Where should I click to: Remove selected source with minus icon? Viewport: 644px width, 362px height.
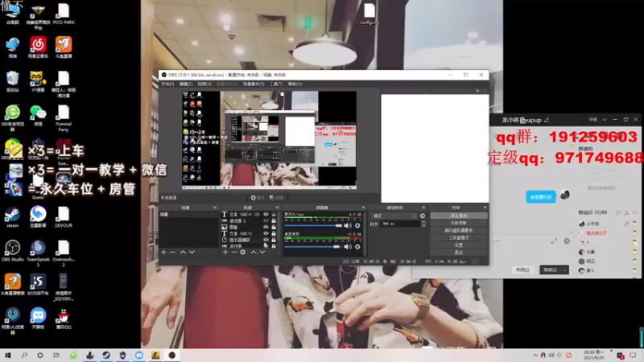(x=233, y=252)
